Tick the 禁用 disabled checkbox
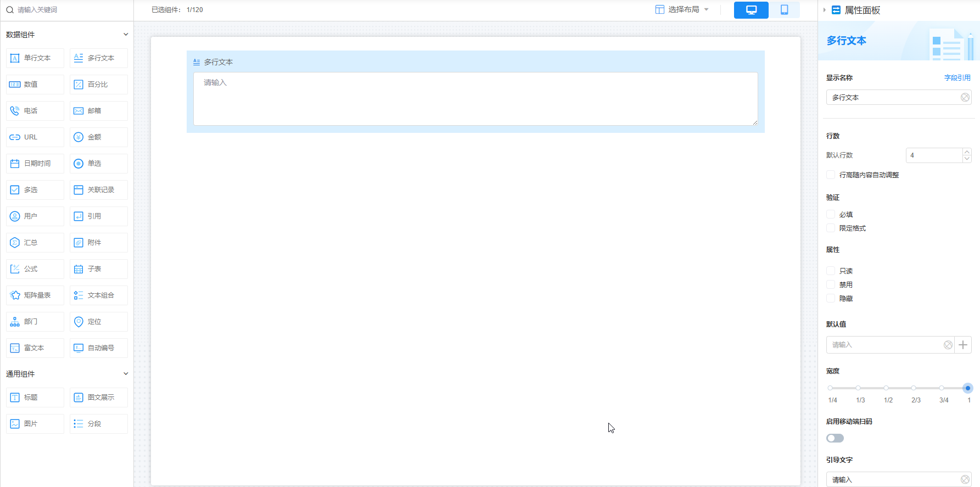The width and height of the screenshot is (980, 487). [x=831, y=285]
